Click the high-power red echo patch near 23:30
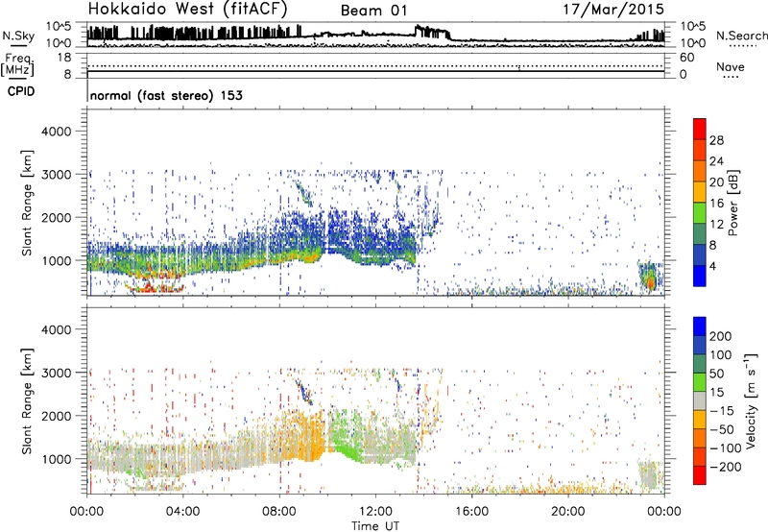 click(x=651, y=283)
